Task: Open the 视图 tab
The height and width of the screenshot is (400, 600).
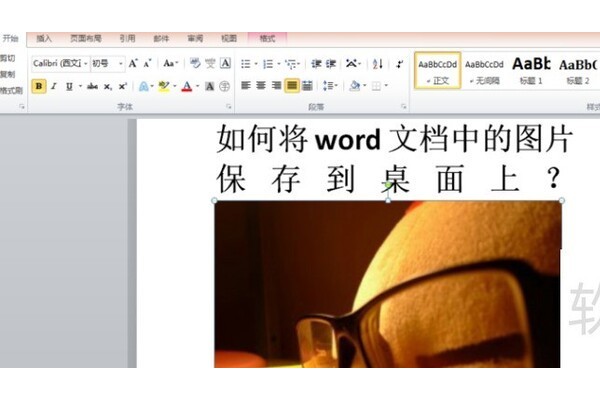Action: [229, 38]
